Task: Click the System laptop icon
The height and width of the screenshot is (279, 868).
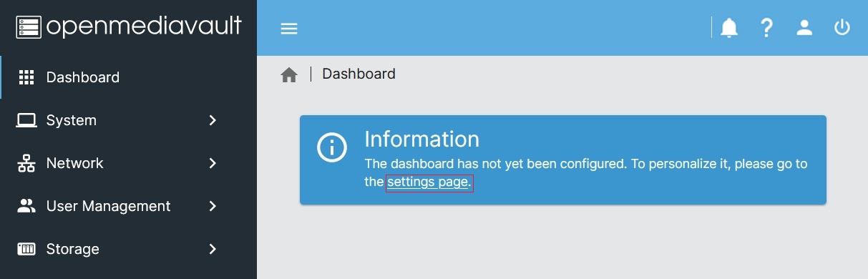Action: [26, 120]
